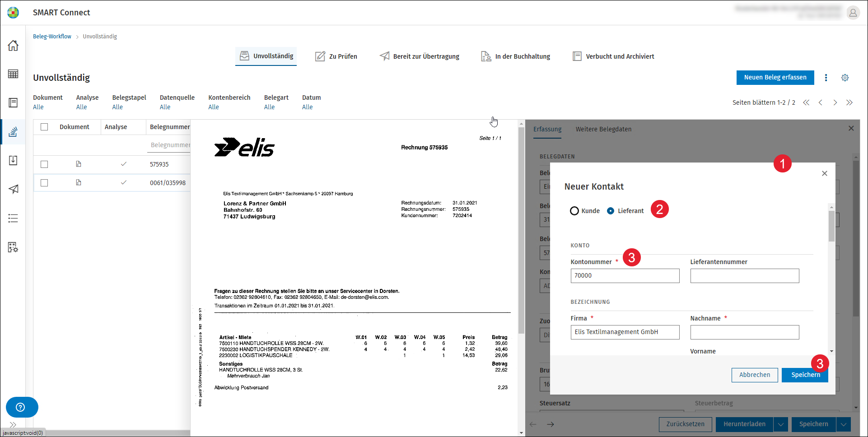This screenshot has height=437, width=868.
Task: Switch to Bereit zur Übertragung tab
Action: (419, 56)
